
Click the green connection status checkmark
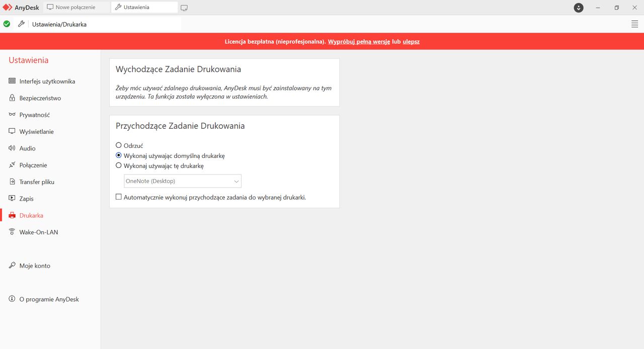pos(7,24)
